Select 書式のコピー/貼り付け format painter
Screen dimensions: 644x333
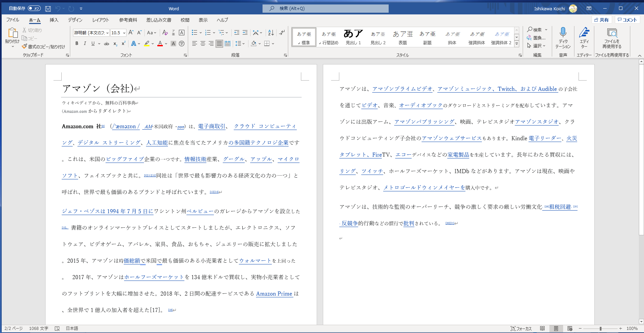(44, 47)
